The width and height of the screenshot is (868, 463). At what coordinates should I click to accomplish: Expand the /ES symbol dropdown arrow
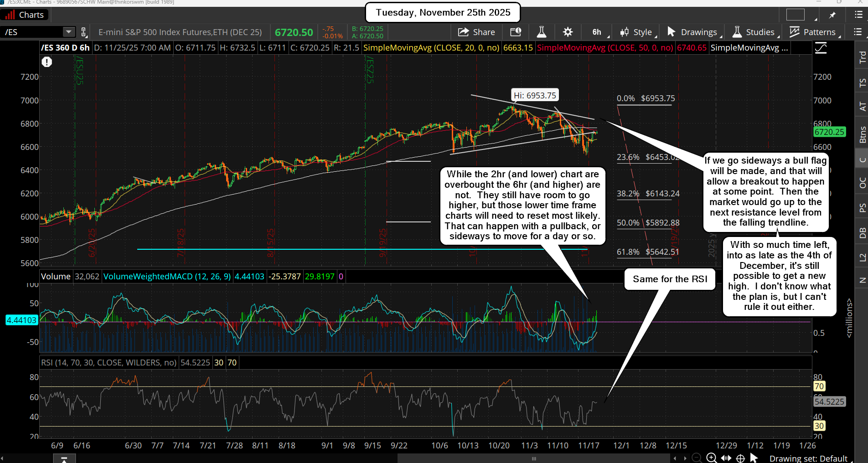(x=68, y=32)
